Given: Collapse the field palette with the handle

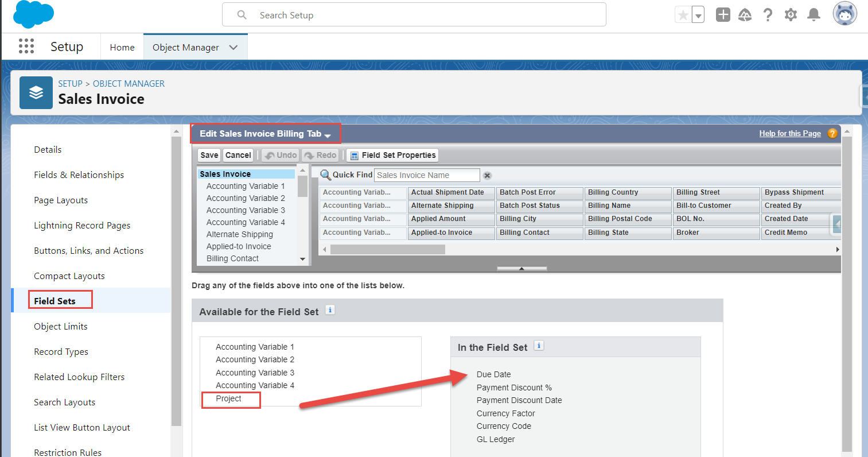Looking at the screenshot, I should click(x=521, y=268).
